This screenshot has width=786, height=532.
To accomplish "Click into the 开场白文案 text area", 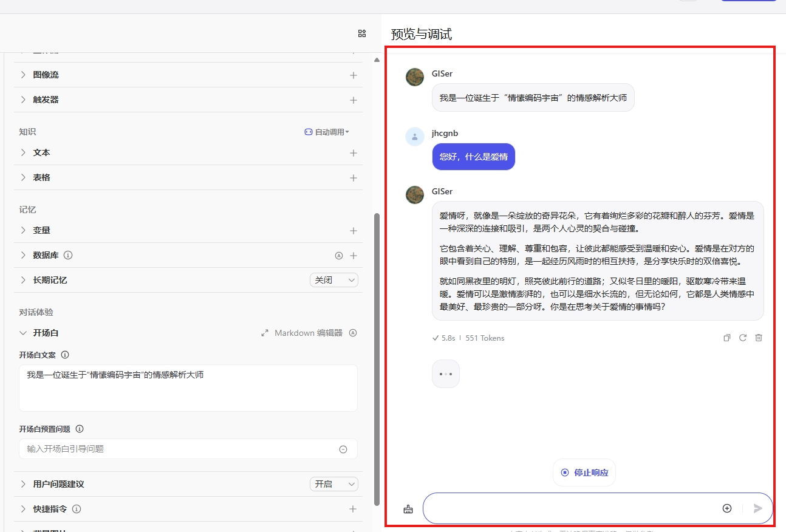I will pos(188,388).
